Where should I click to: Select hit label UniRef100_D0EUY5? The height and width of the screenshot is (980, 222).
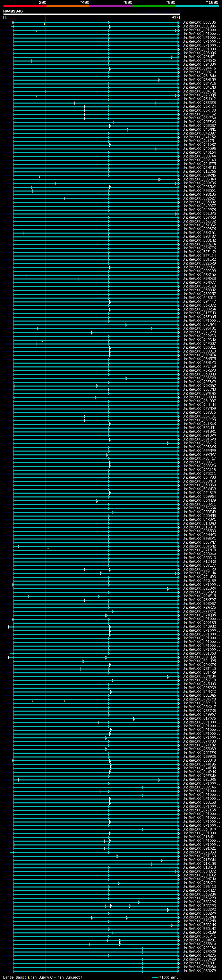pos(199,214)
